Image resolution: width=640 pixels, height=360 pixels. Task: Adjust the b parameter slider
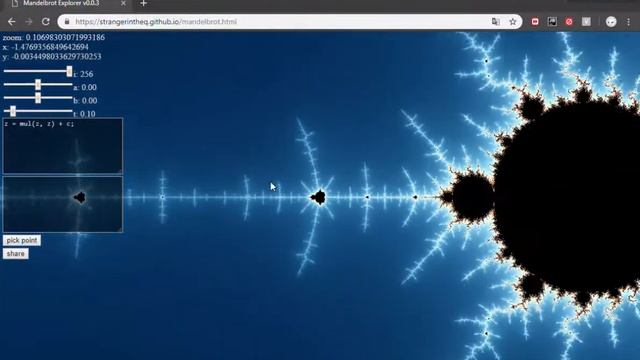38,98
